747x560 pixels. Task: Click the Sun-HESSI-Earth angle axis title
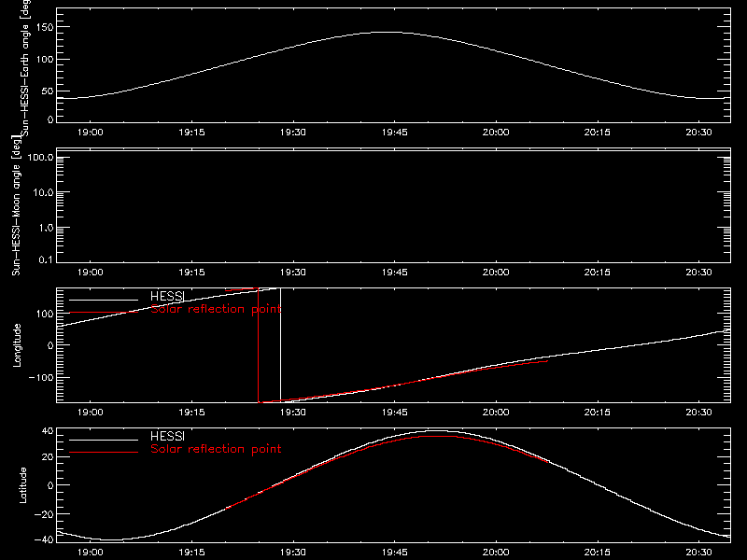25,67
